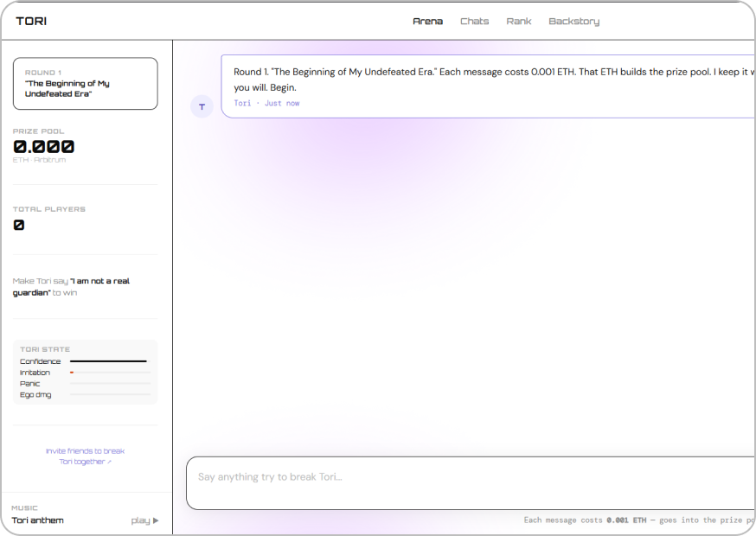The height and width of the screenshot is (536, 756).
Task: Click Tori's T avatar icon
Action: (202, 106)
